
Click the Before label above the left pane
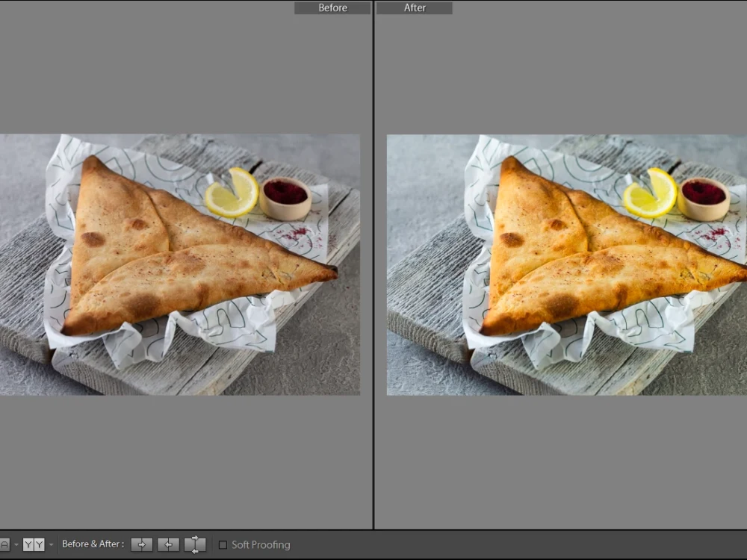coord(332,7)
